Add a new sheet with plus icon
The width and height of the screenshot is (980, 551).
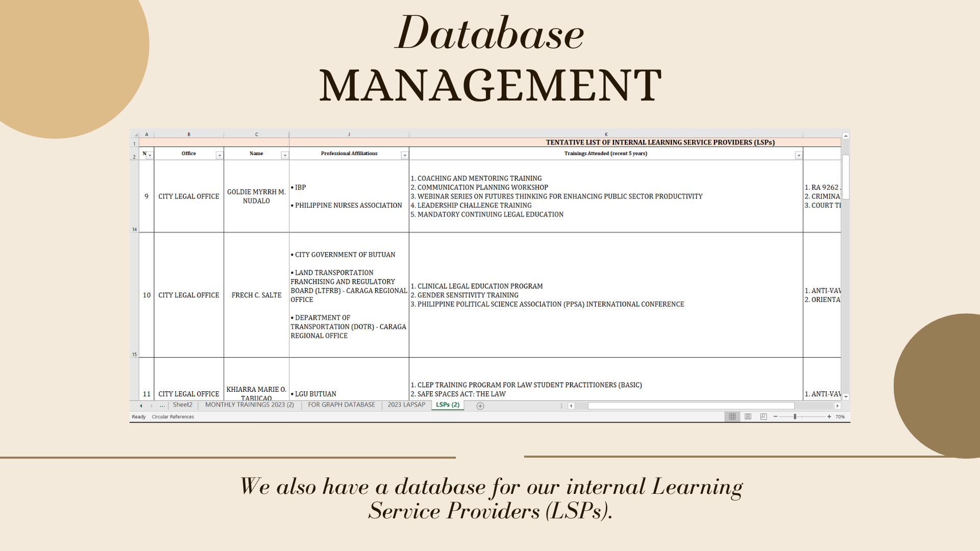coord(480,406)
